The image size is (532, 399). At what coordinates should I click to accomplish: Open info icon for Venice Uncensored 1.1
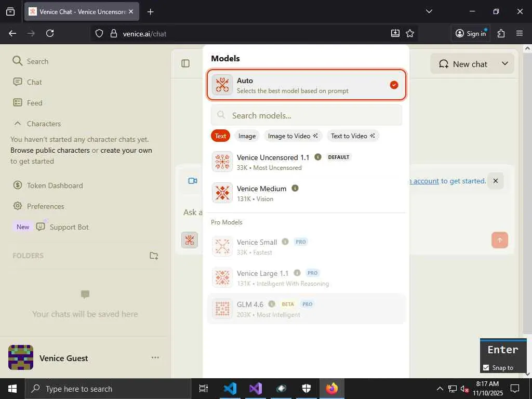pos(318,157)
